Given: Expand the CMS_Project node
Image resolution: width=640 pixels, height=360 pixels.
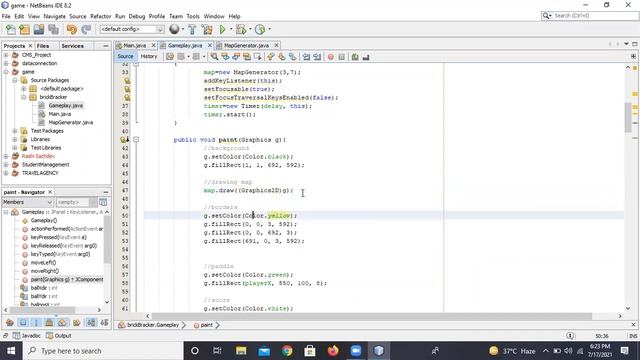Looking at the screenshot, I should pos(6,55).
